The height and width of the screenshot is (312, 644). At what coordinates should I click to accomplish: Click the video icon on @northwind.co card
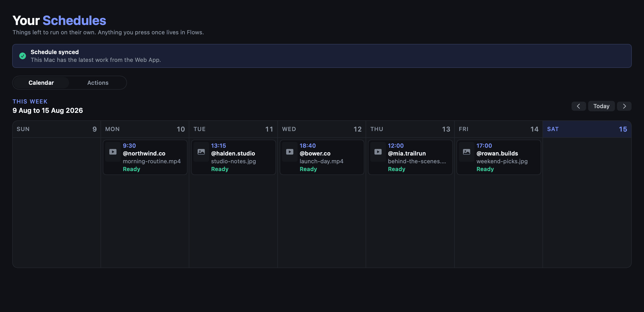(x=113, y=152)
